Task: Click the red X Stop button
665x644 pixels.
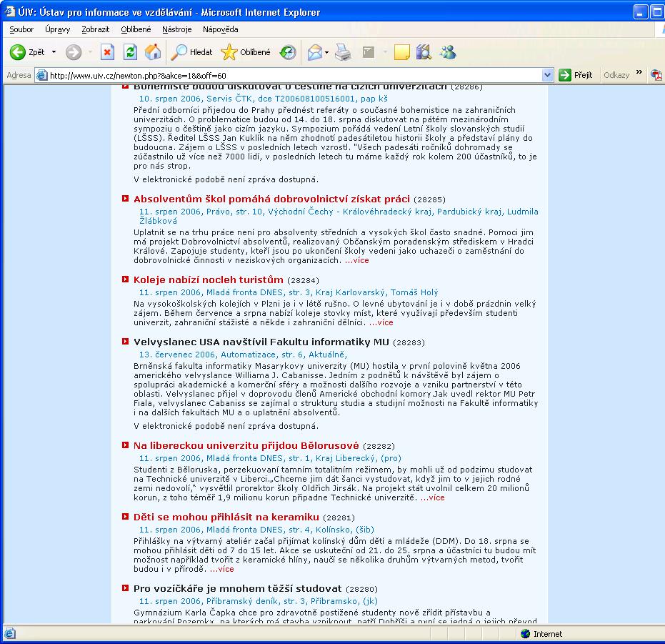Action: pyautogui.click(x=107, y=52)
